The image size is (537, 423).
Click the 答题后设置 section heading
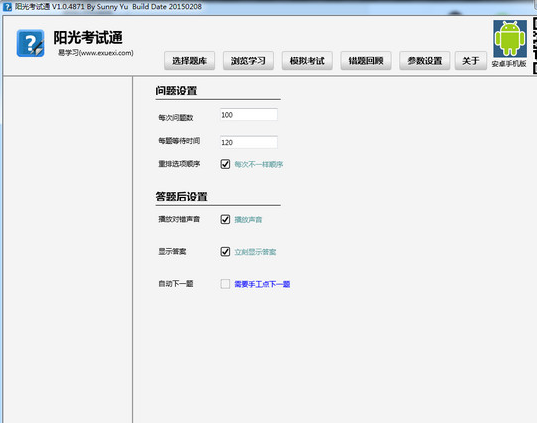[x=182, y=197]
